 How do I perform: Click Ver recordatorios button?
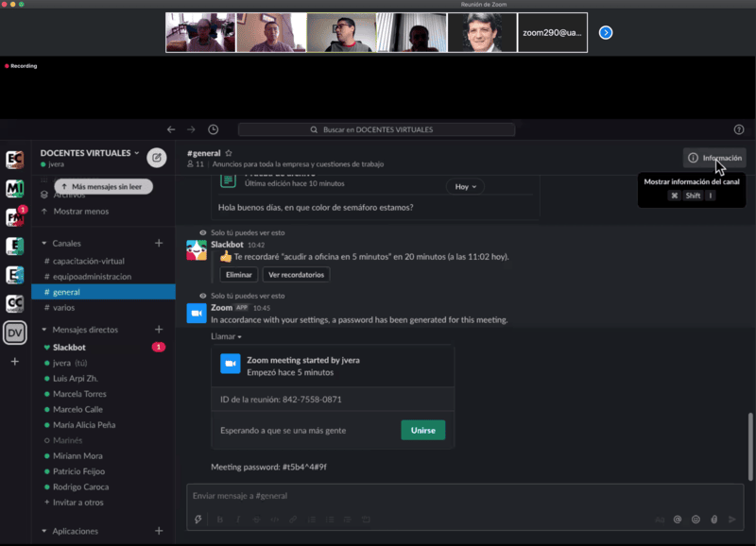coord(296,275)
